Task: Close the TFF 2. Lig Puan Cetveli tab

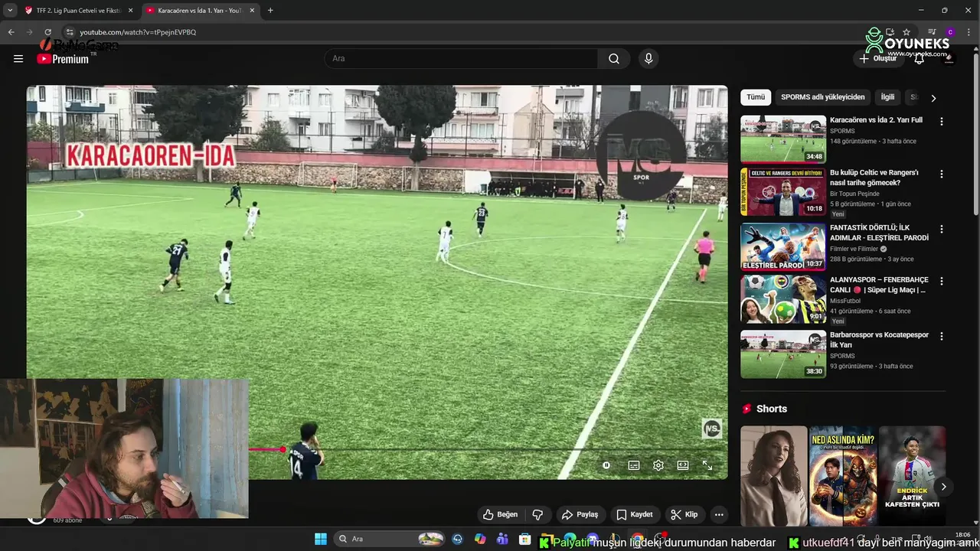Action: (x=130, y=11)
